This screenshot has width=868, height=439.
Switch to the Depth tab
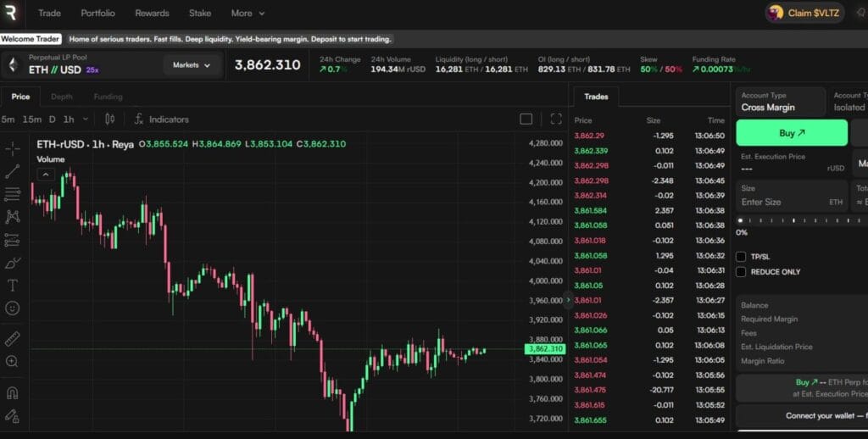point(61,97)
